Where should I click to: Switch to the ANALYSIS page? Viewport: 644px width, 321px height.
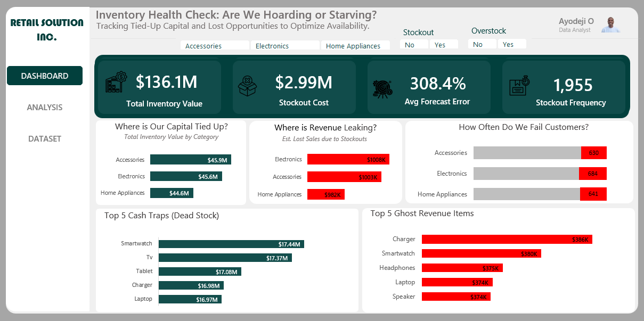(45, 107)
